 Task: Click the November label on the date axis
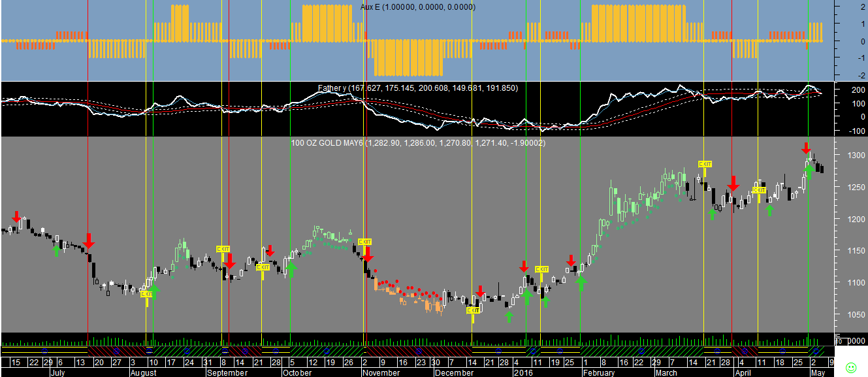tap(381, 373)
